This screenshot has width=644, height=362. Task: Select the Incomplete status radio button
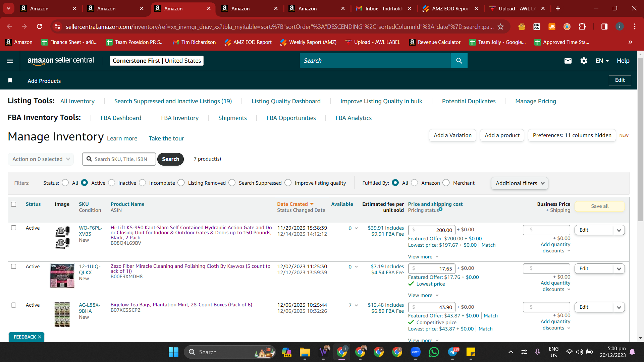(x=143, y=183)
